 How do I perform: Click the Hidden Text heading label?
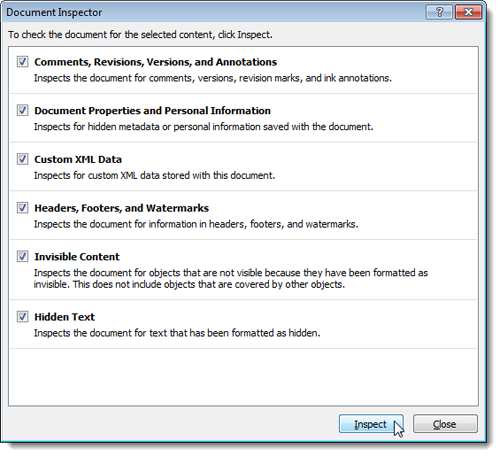[x=65, y=317]
